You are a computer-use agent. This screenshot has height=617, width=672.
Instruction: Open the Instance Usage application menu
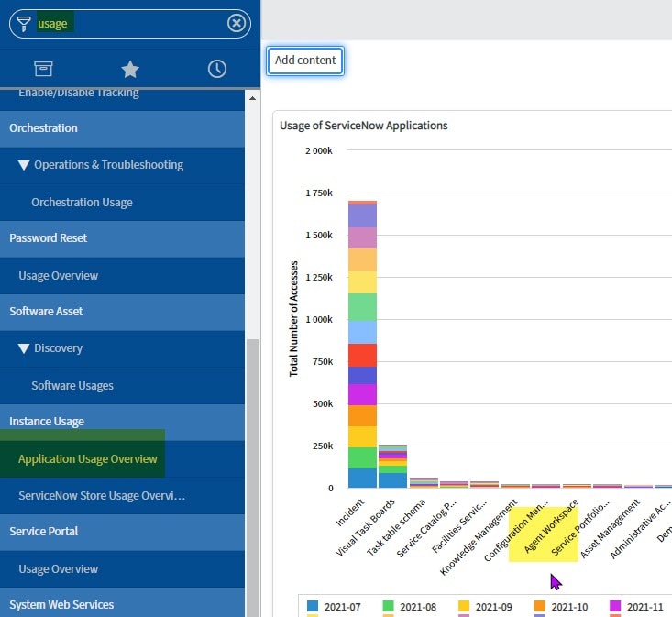pos(122,422)
